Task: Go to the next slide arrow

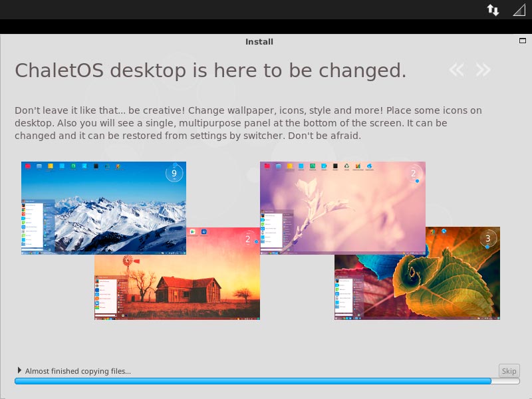Action: (x=483, y=70)
